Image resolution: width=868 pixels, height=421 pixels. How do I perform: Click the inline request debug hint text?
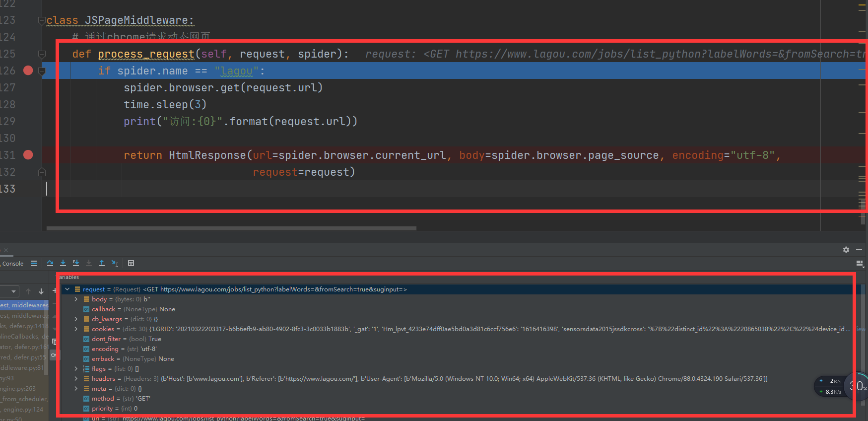tap(615, 54)
